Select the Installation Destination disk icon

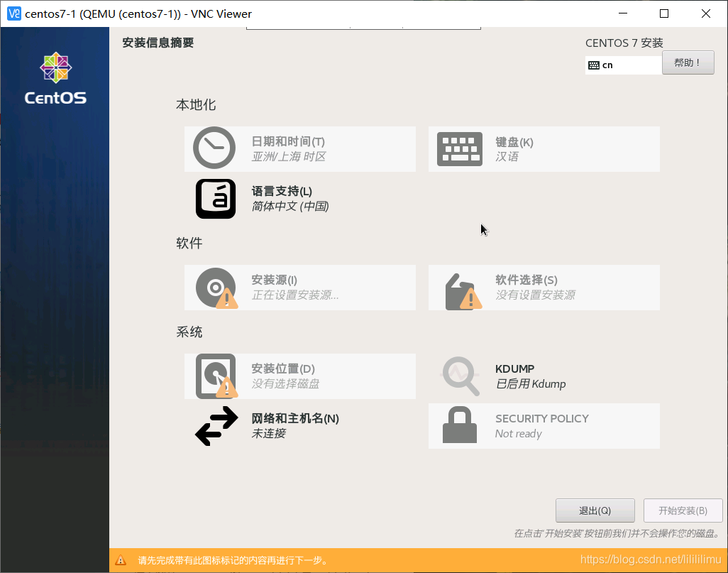coord(216,376)
